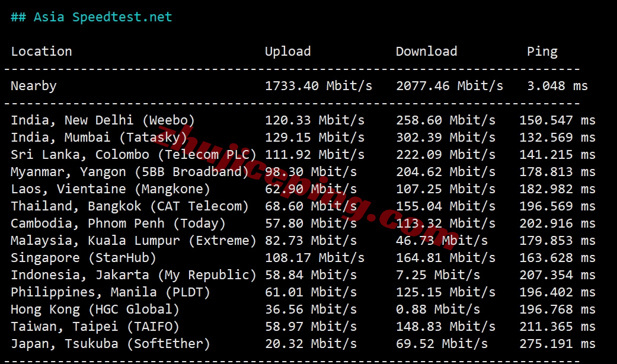Click "India, New Delhi (Weebo)" location text
The image size is (617, 364).
(103, 120)
